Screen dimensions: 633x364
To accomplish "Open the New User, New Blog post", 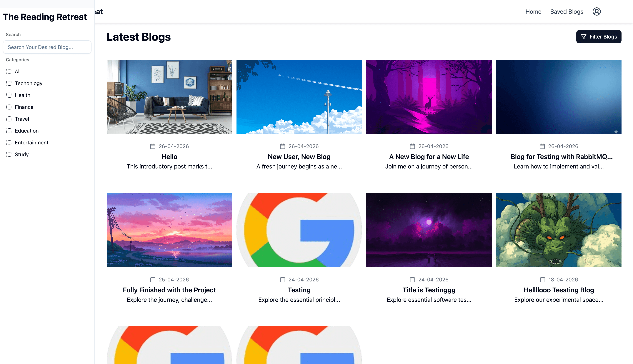I will pyautogui.click(x=299, y=157).
